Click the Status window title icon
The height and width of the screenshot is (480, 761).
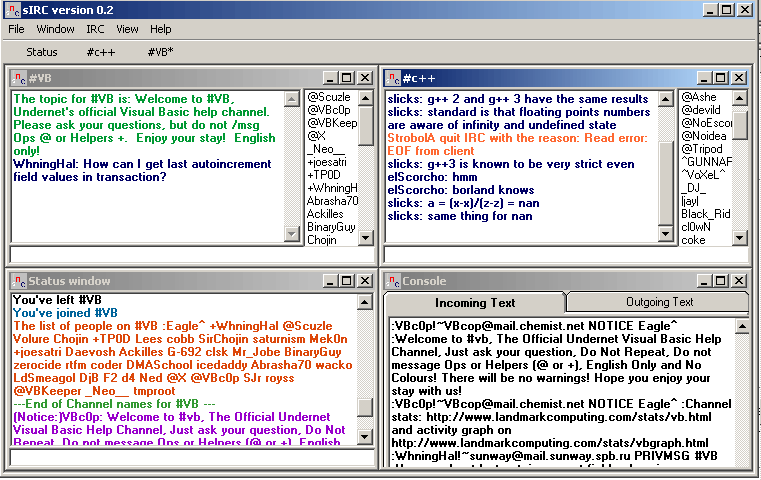point(19,281)
